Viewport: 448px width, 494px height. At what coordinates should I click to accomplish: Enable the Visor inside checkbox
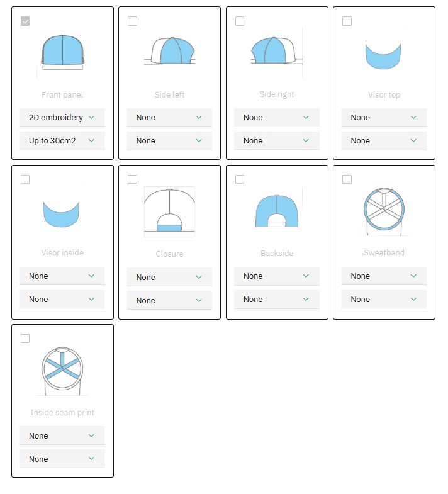click(x=25, y=179)
